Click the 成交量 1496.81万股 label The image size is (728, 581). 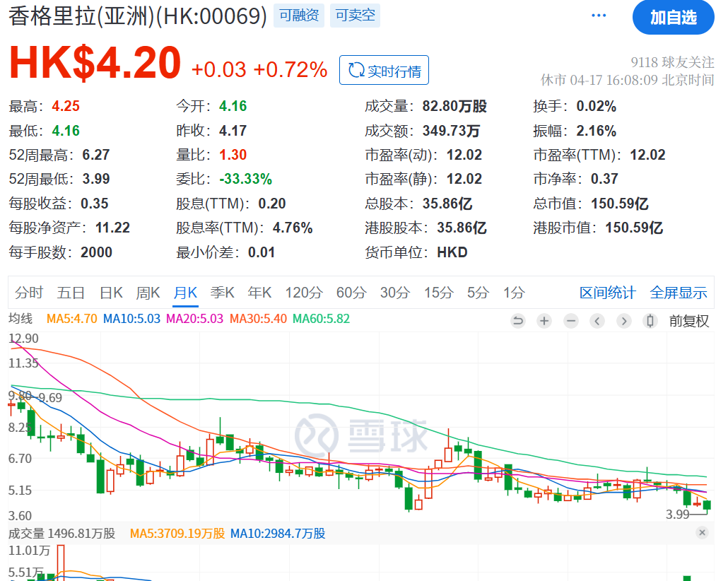click(61, 533)
